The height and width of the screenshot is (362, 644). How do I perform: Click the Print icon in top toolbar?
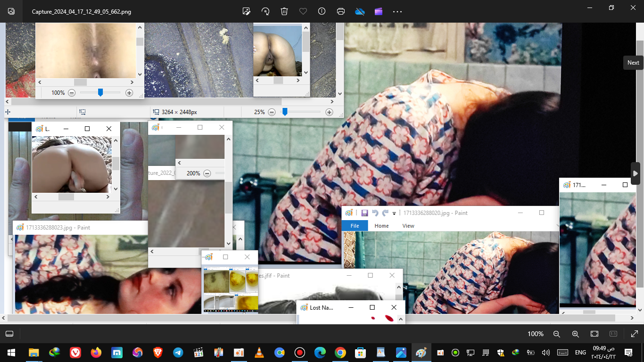(x=341, y=11)
